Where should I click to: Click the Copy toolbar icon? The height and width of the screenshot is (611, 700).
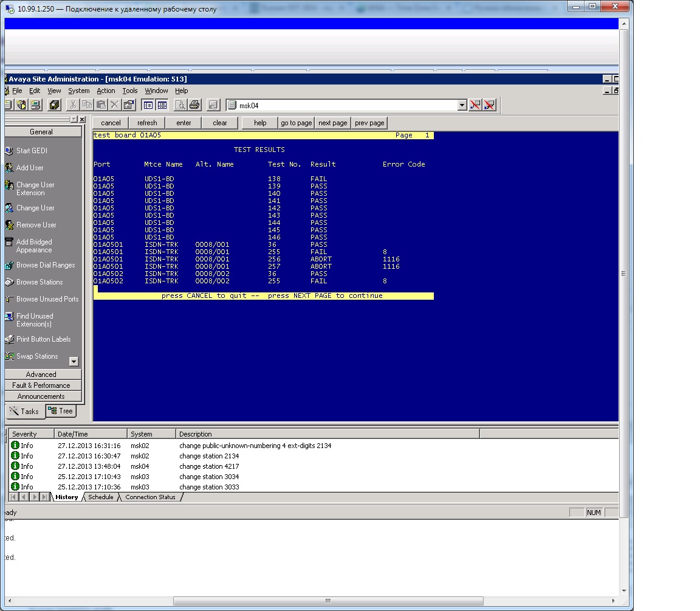click(x=87, y=105)
